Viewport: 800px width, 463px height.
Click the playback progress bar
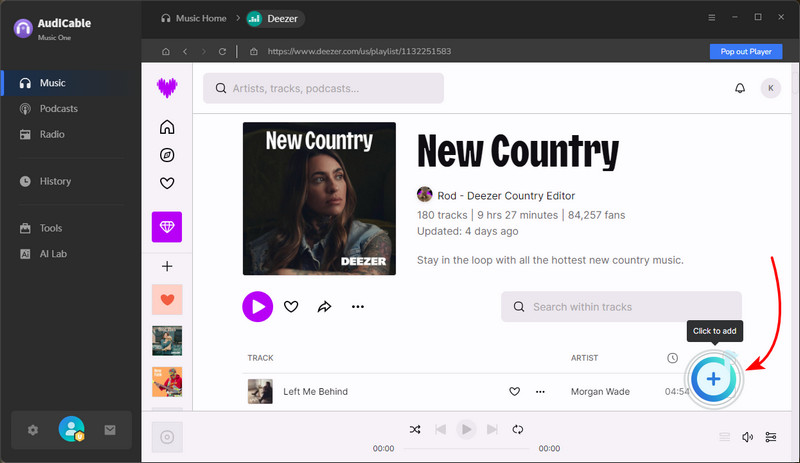(x=466, y=449)
